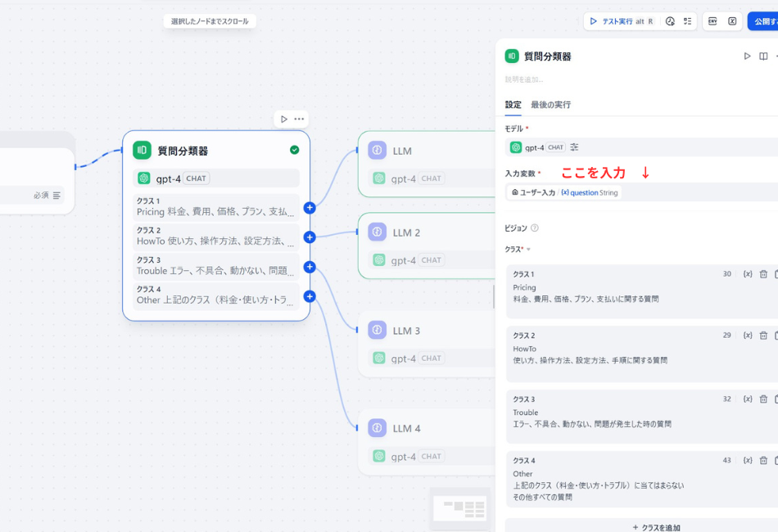Open the ビジョン help tooltip icon
The image size is (778, 532).
point(533,227)
